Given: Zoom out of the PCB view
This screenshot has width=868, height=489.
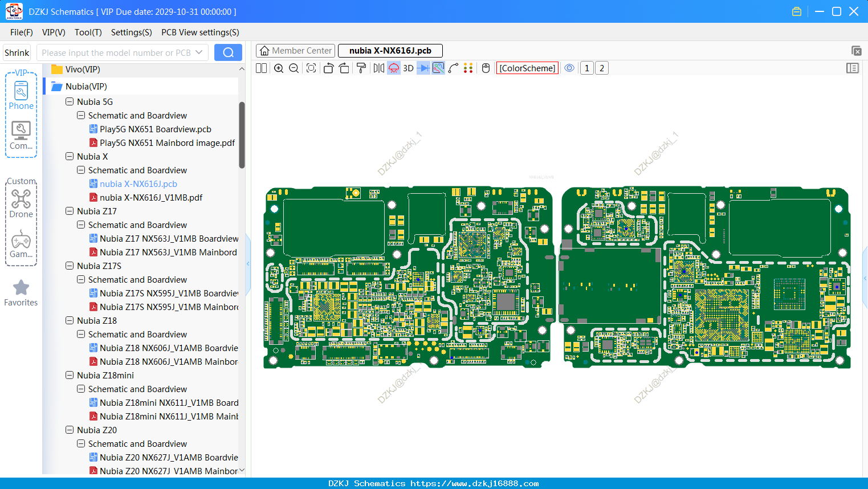Looking at the screenshot, I should pos(294,68).
